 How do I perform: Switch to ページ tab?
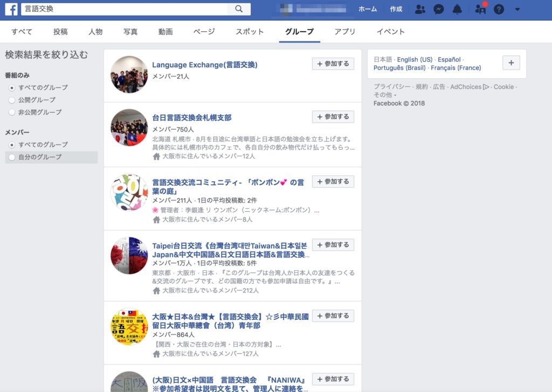coord(204,32)
